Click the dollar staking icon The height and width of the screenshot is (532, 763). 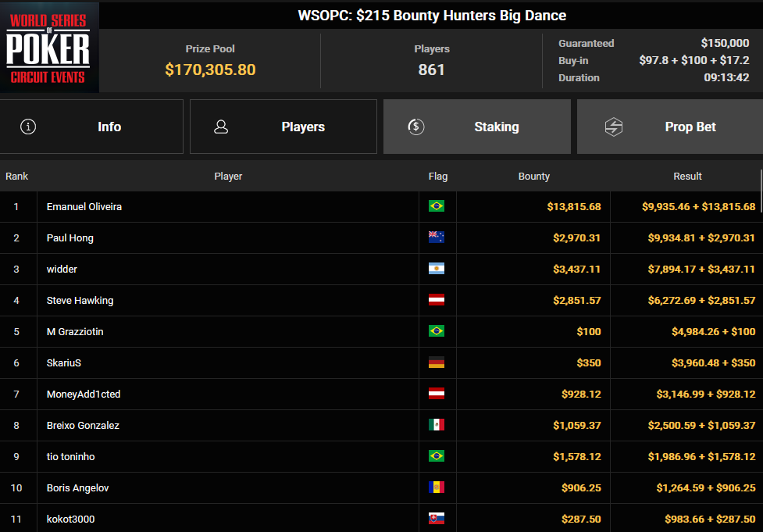(416, 127)
